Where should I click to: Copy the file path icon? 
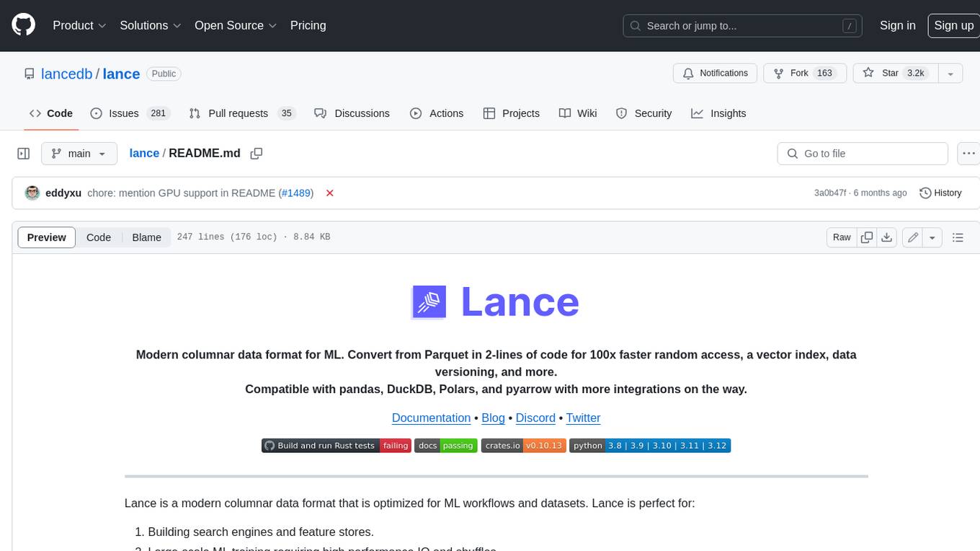tap(256, 153)
